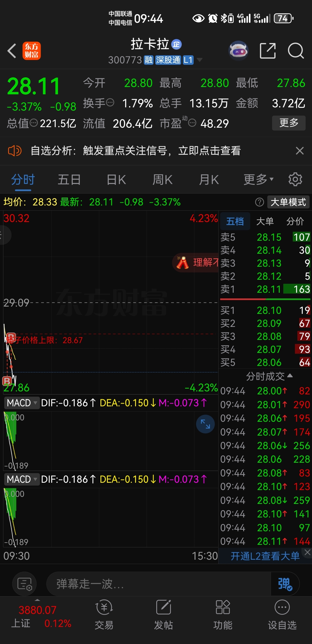
Task: Select the 分时 chart tab
Action: point(23,179)
